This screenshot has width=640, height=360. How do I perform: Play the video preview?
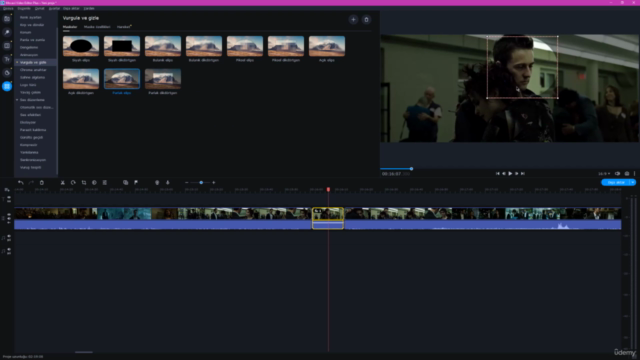[x=510, y=173]
